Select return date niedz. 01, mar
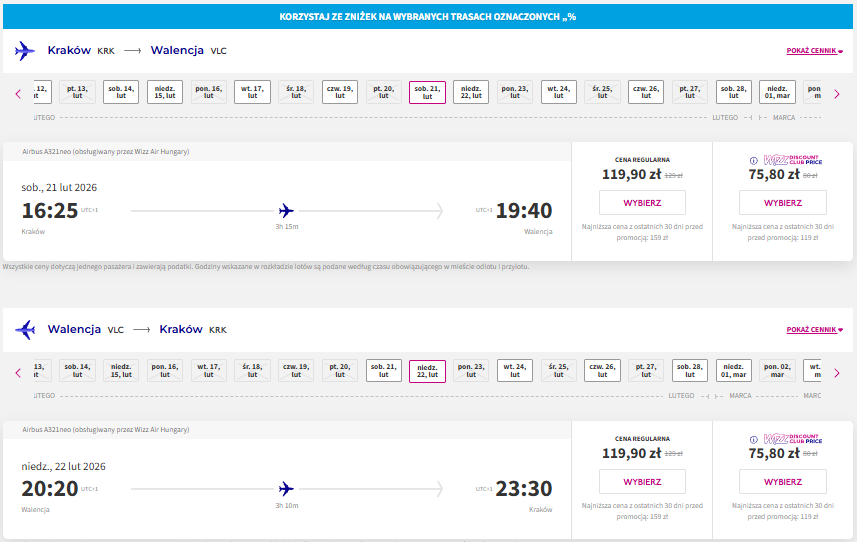Image resolution: width=857 pixels, height=542 pixels. coord(733,370)
